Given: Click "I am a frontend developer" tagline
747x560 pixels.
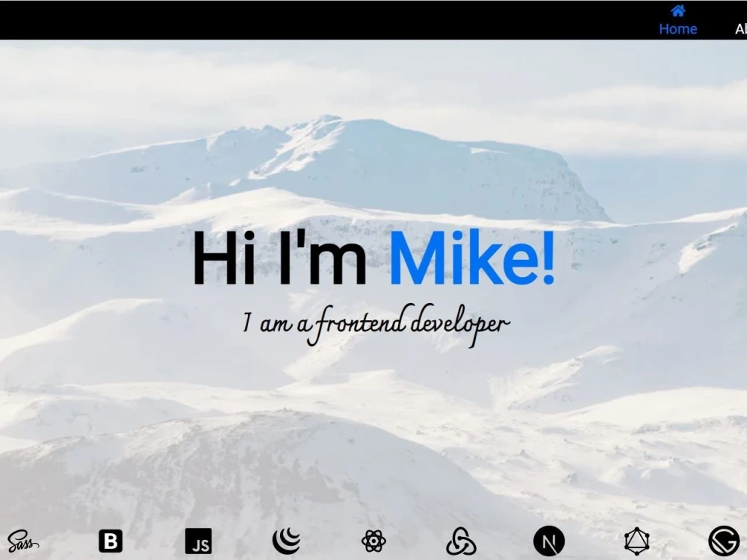Looking at the screenshot, I should (x=376, y=325).
